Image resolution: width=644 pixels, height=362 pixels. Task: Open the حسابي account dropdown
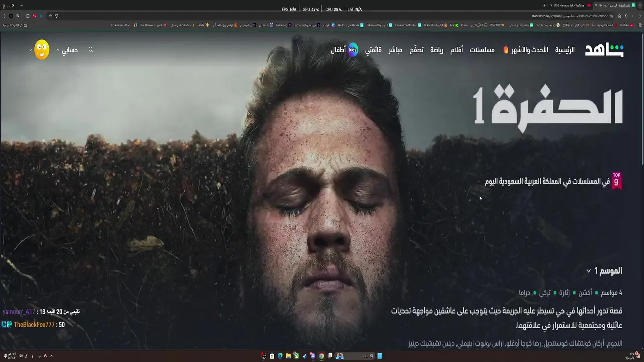tap(67, 50)
